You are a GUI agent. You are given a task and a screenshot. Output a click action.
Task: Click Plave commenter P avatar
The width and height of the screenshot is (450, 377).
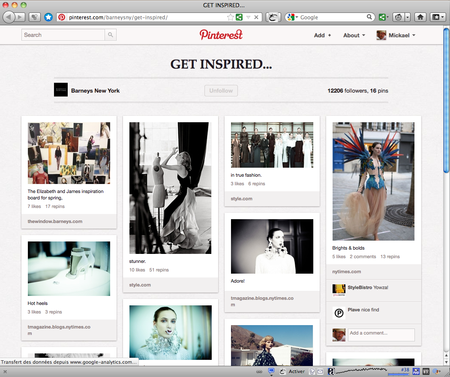point(339,313)
